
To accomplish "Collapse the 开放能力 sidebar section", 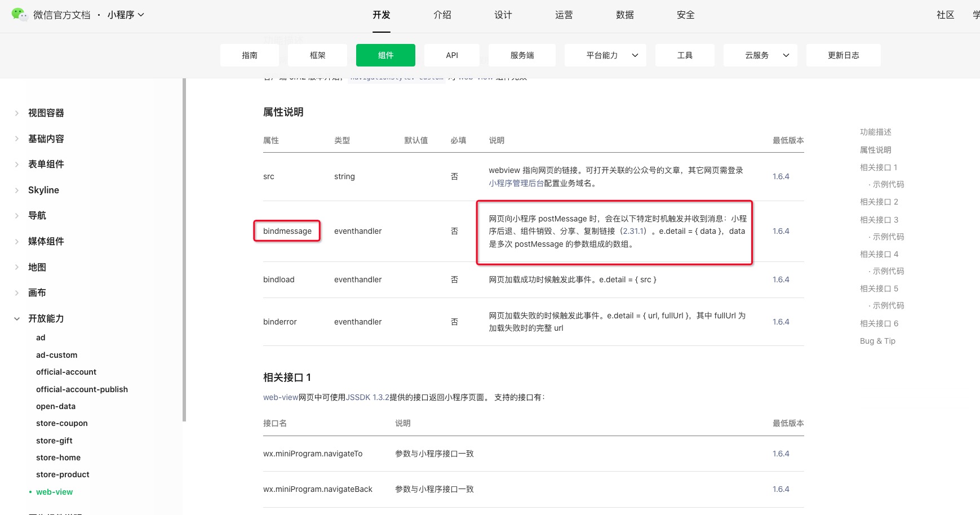I will [x=17, y=319].
